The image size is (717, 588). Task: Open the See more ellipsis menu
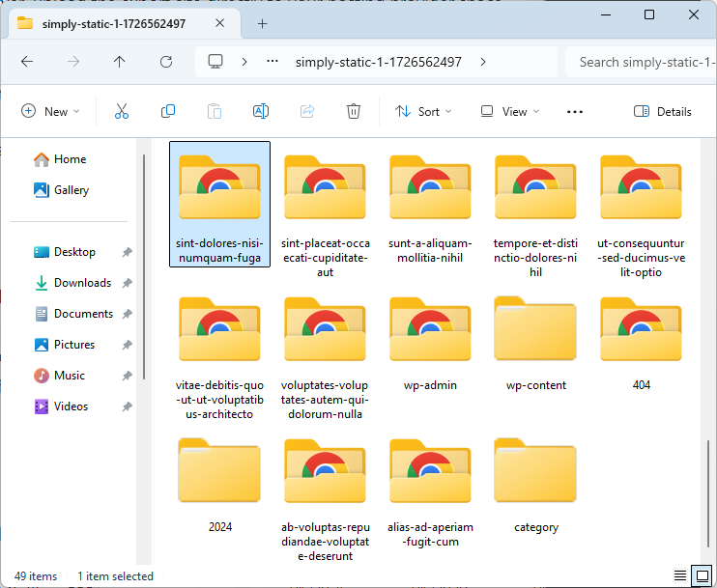pos(575,112)
